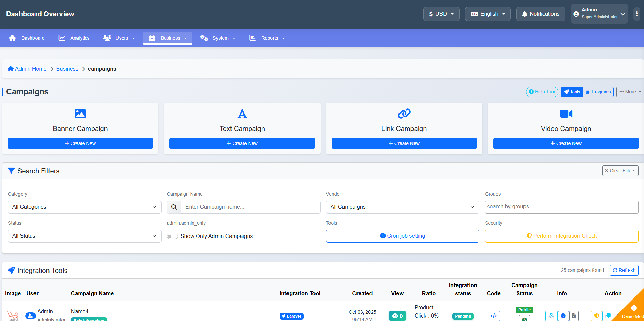Click the Refresh button
This screenshot has height=321, width=644.
point(624,270)
